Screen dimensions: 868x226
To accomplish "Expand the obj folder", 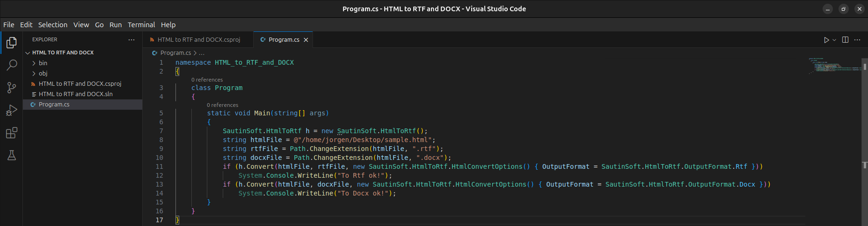I will (43, 73).
